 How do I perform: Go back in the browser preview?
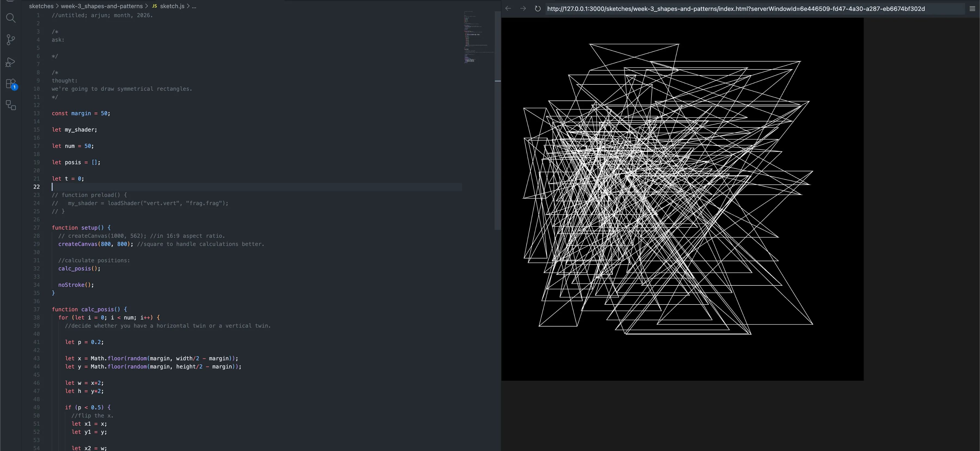[508, 8]
